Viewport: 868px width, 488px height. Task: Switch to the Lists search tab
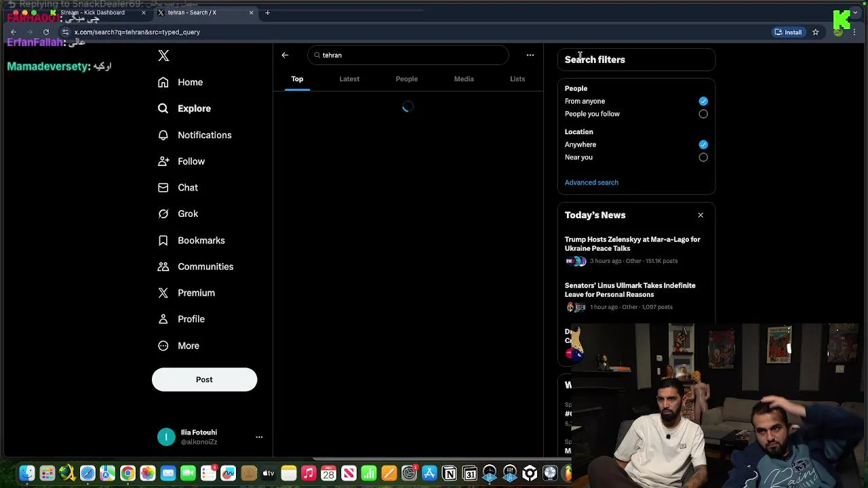pos(517,79)
